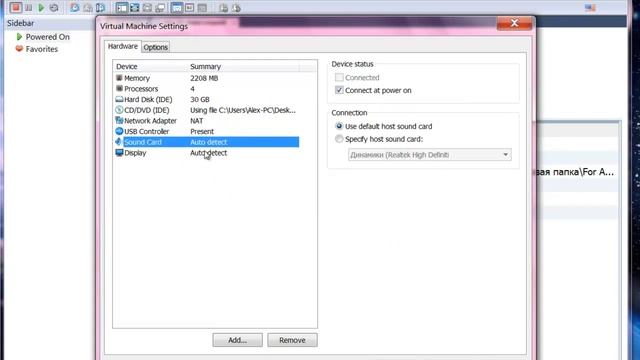Select the Appliance View toolbar icon
The height and width of the screenshot is (360, 640).
point(202,7)
